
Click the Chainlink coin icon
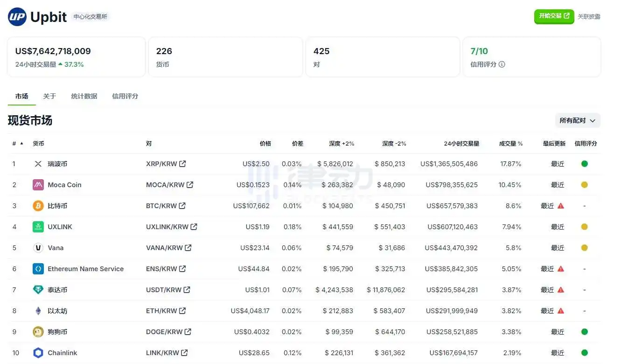pos(38,353)
